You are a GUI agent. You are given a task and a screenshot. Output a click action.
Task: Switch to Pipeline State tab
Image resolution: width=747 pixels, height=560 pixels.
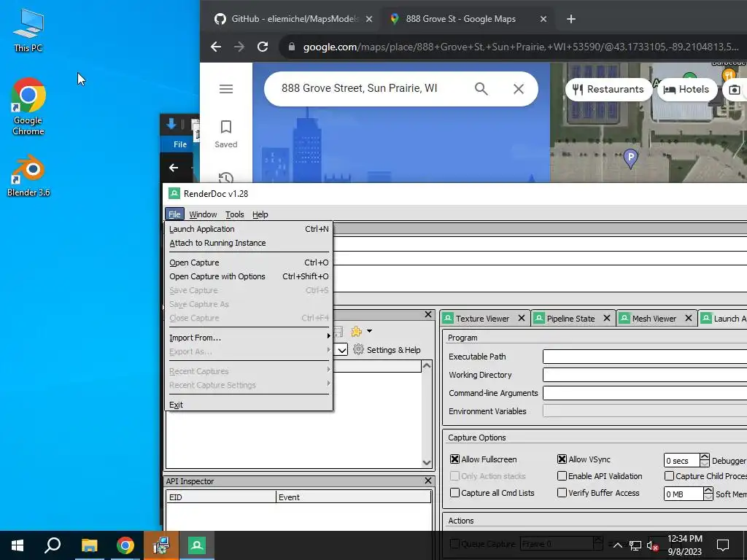(570, 319)
